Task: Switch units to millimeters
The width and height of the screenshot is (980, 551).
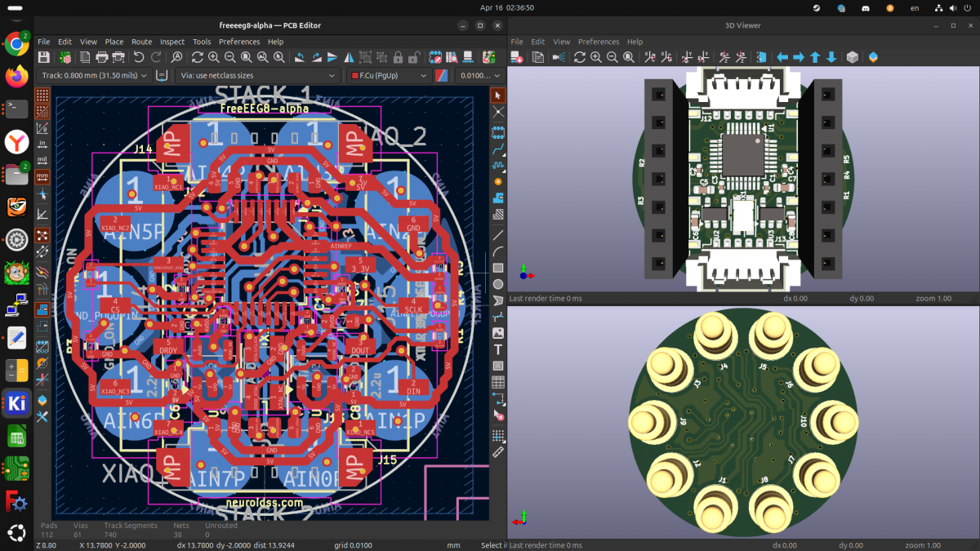Action: pos(42,176)
